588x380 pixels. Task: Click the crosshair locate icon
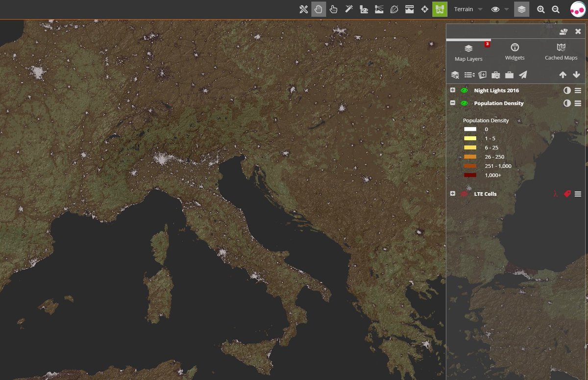coord(425,9)
